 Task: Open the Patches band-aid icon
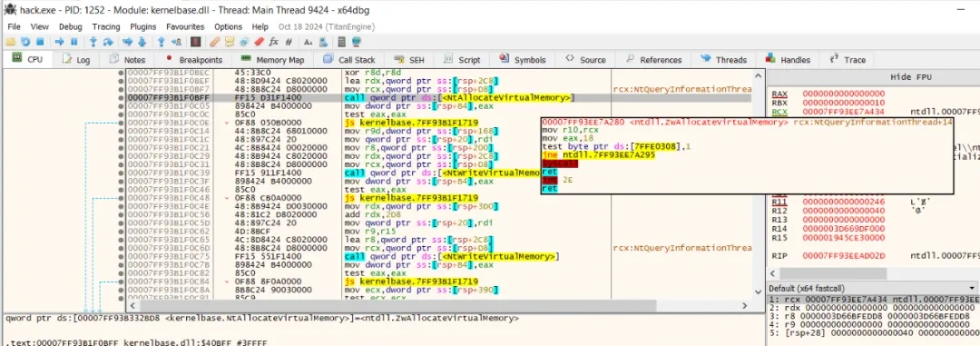[x=214, y=42]
